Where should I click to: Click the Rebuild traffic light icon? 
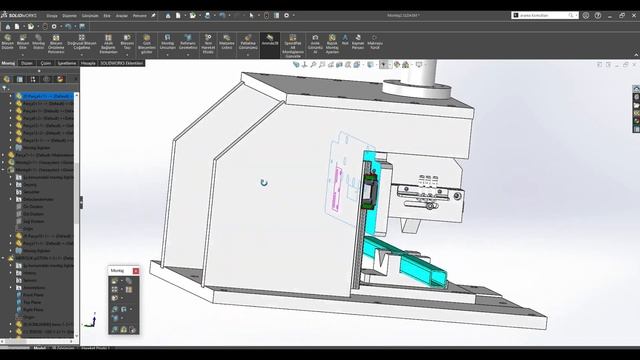(266, 16)
